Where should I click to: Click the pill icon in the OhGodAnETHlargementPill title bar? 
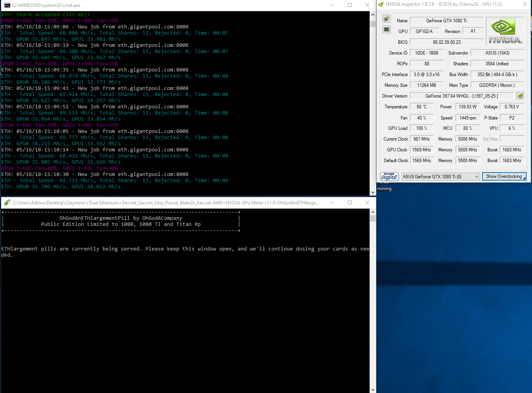[x=7, y=202]
